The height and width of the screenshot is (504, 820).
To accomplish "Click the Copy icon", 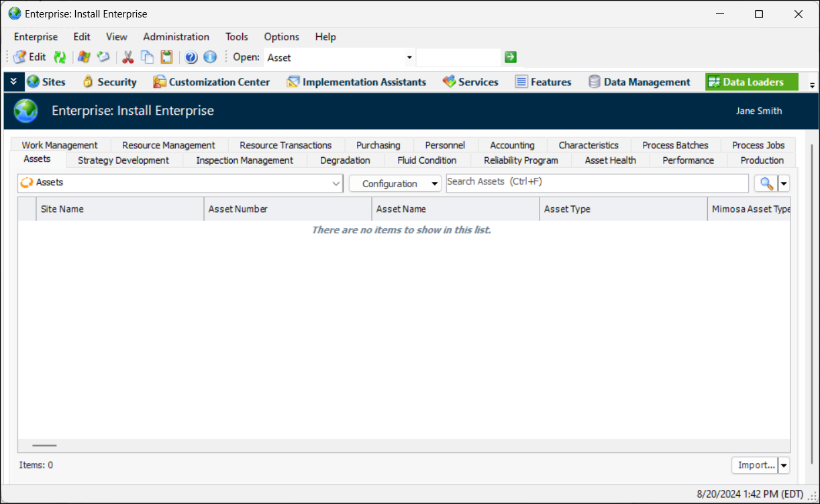I will pos(147,57).
